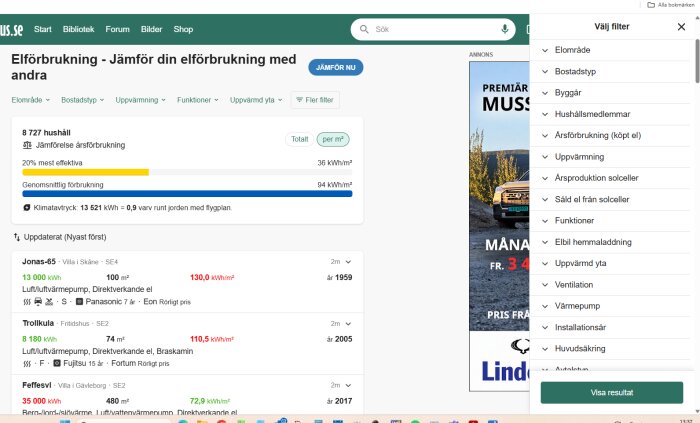Click the yellow 20% mest effektiva bar
Screen dimensions: 700x423
[85, 172]
